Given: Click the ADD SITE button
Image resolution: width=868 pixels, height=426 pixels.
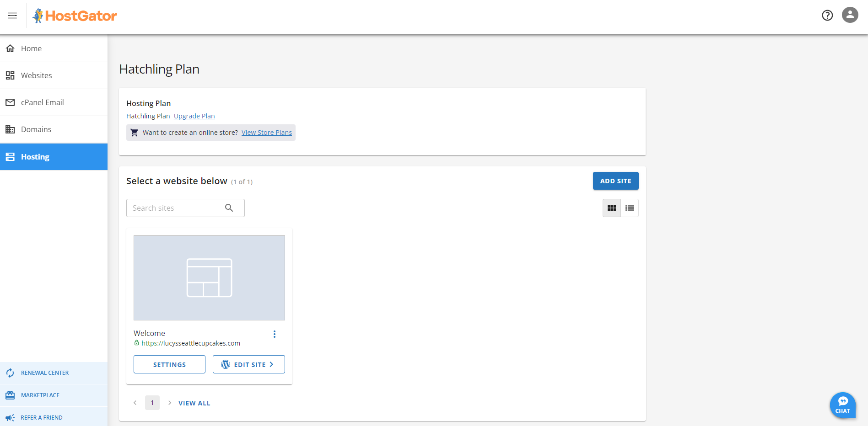Looking at the screenshot, I should 615,181.
